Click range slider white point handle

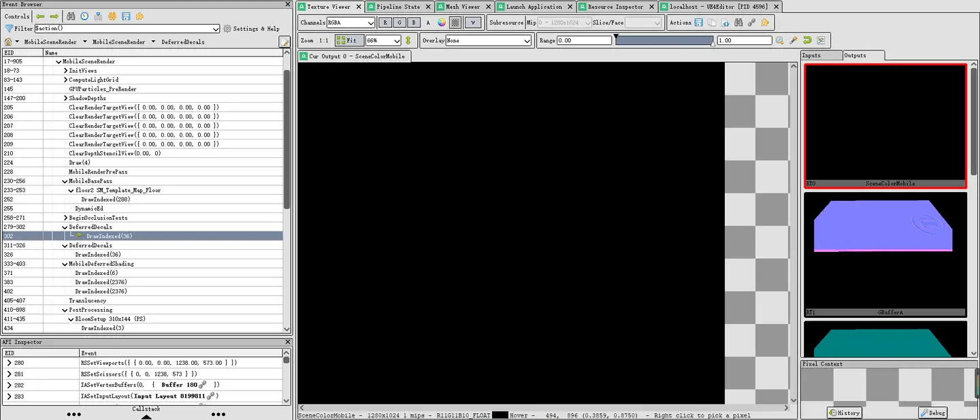click(713, 43)
